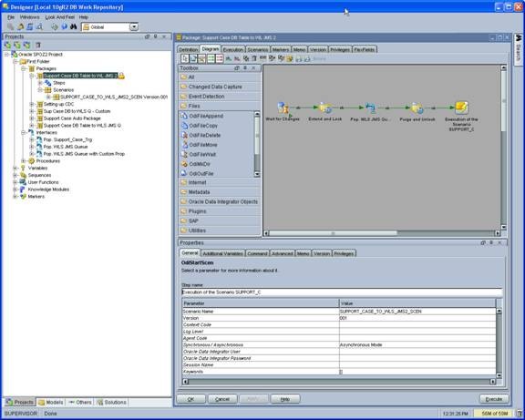Image resolution: width=525 pixels, height=420 pixels.
Task: Open the Event Detection toolbox group
Action: [x=220, y=97]
